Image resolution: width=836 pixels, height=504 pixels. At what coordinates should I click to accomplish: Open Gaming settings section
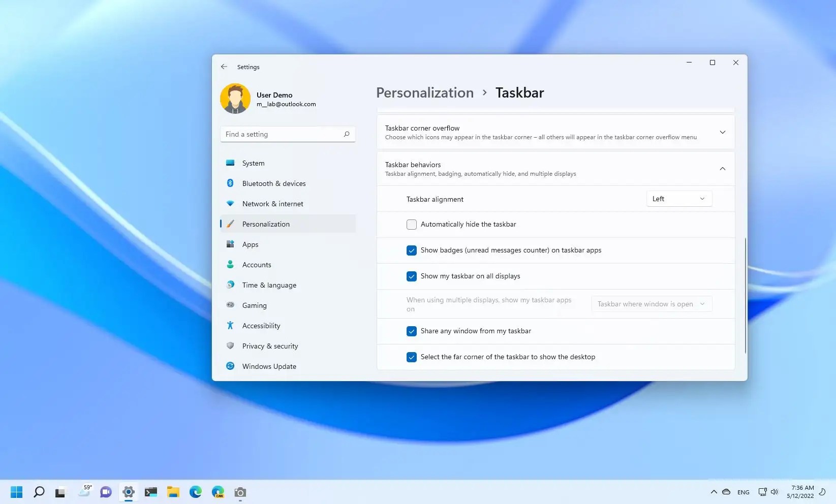click(254, 305)
